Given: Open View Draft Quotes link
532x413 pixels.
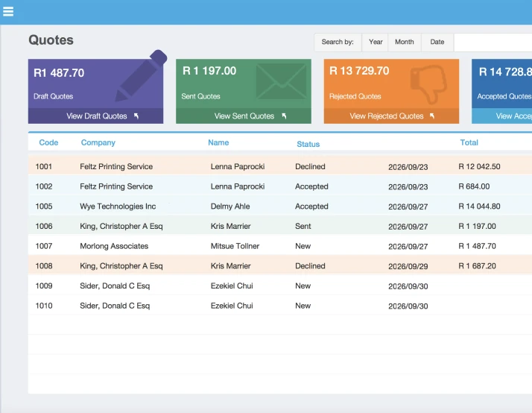Looking at the screenshot, I should coord(97,116).
